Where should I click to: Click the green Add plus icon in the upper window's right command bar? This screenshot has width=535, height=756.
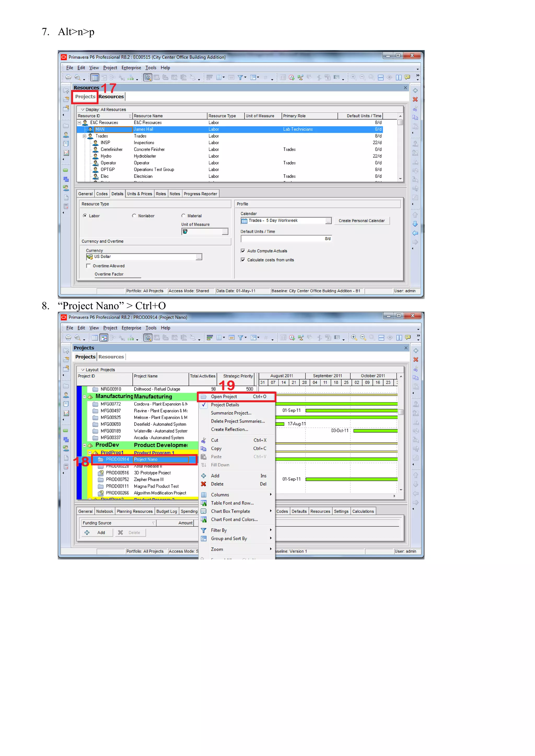[415, 90]
